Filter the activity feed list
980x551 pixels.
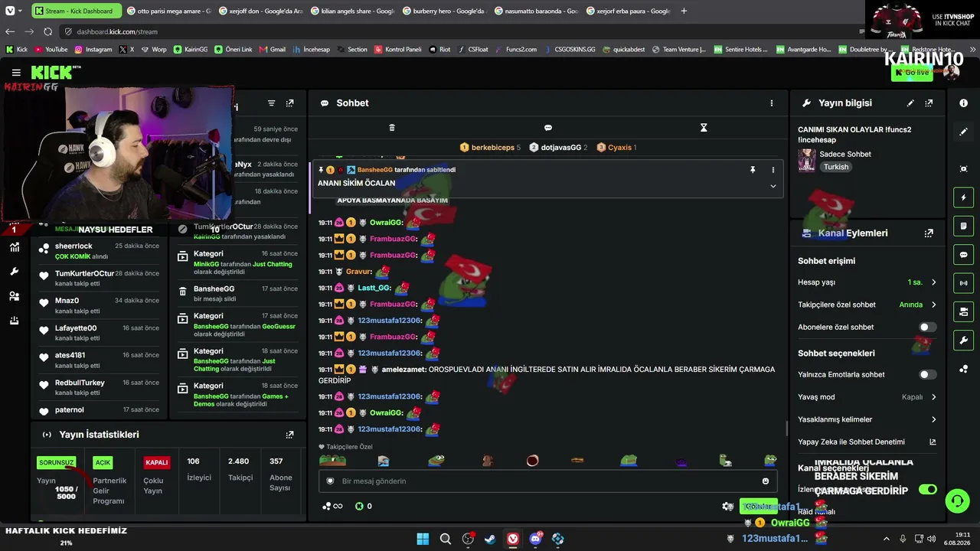pos(271,103)
